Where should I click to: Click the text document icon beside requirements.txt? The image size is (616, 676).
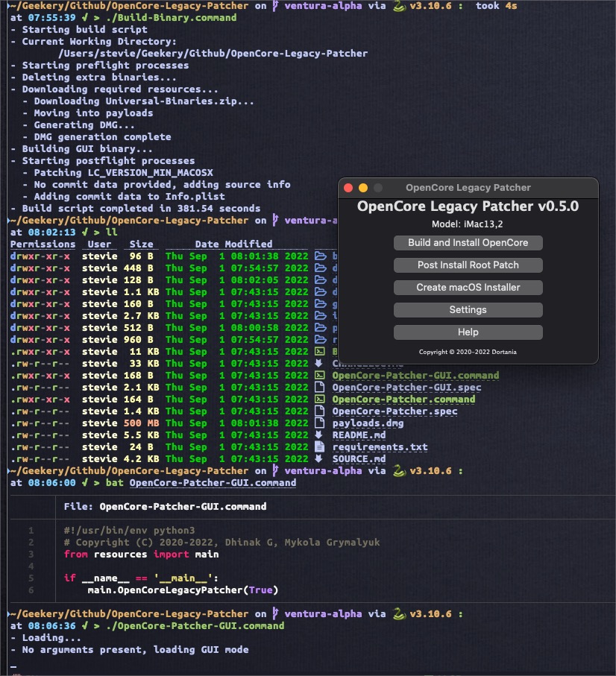pos(320,446)
